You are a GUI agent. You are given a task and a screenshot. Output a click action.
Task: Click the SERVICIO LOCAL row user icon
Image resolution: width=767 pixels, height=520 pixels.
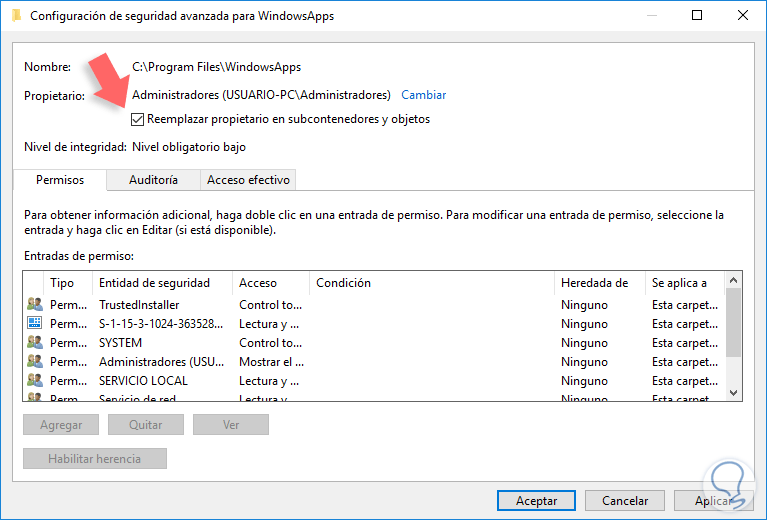point(35,381)
